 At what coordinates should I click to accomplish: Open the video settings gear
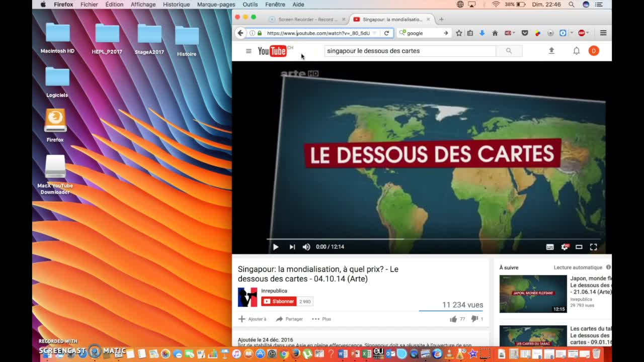565,247
